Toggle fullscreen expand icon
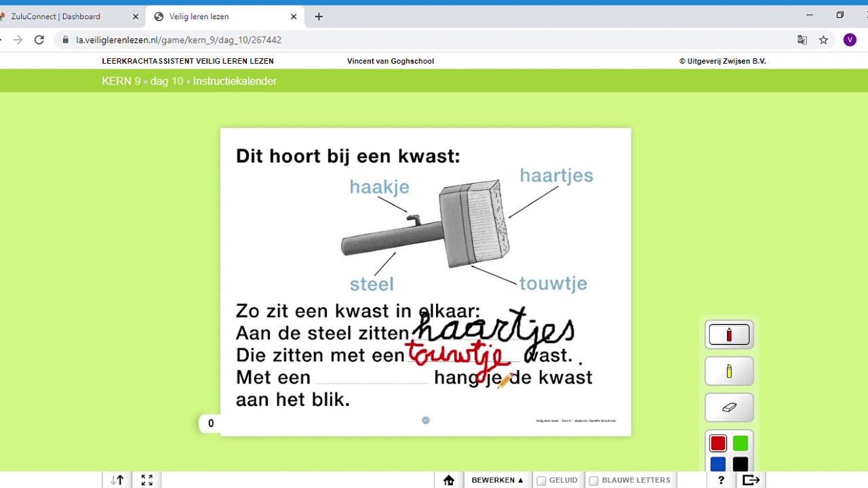 (x=146, y=480)
